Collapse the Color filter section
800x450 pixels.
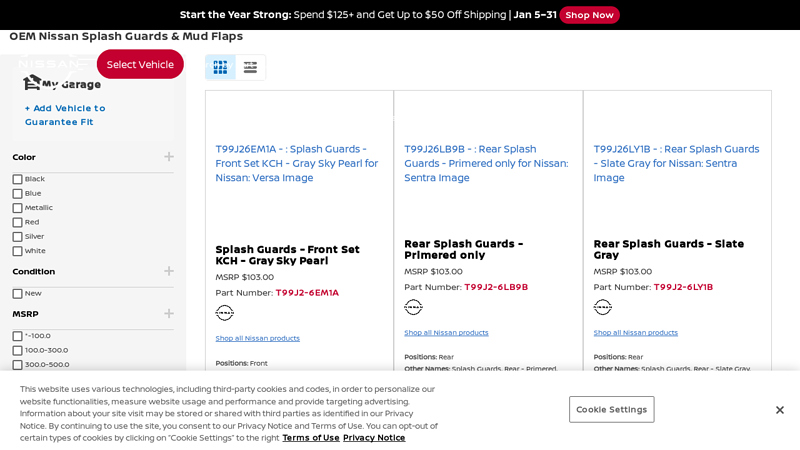tap(169, 157)
